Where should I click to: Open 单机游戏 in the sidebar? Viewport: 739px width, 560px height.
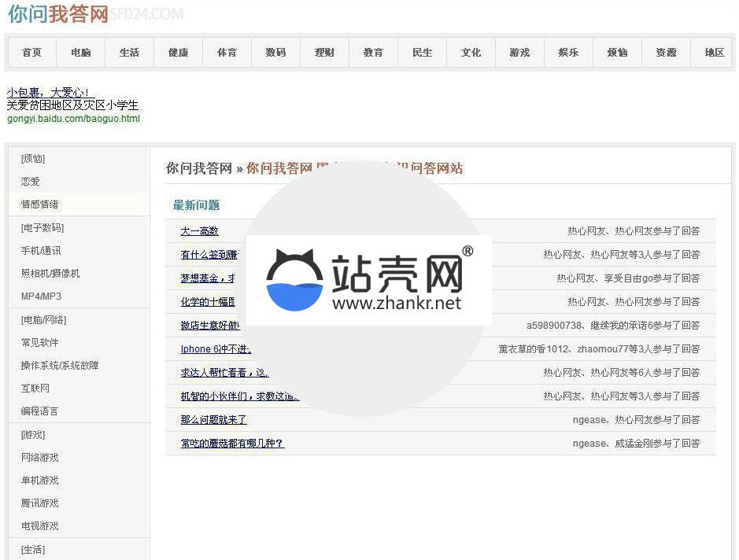(39, 481)
